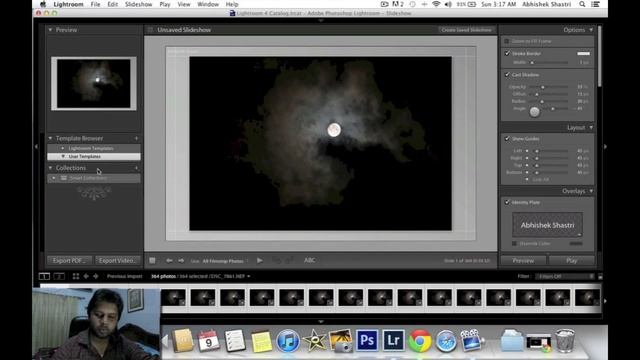Open iMovie star icon in Dock
The image size is (640, 360).
tap(314, 341)
